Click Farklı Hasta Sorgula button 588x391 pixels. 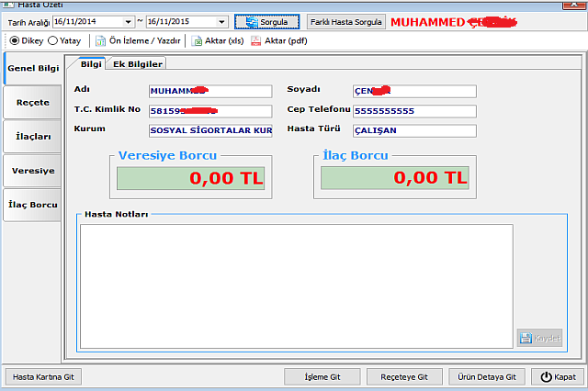point(346,21)
